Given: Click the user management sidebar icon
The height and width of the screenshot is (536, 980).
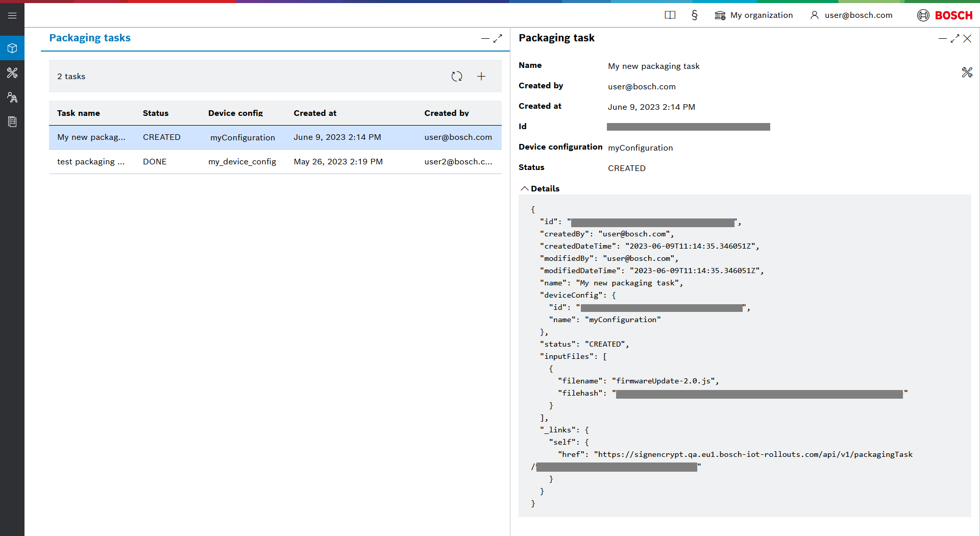Looking at the screenshot, I should (x=12, y=98).
